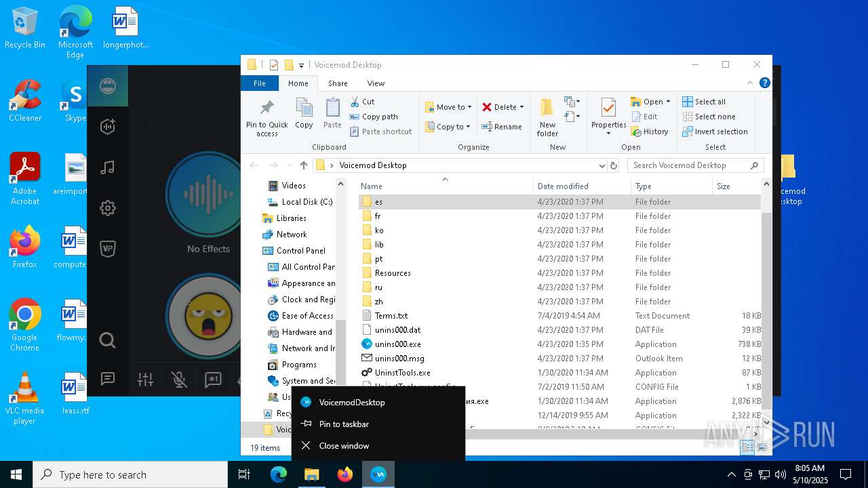Click Select none in the ribbon

coord(708,117)
